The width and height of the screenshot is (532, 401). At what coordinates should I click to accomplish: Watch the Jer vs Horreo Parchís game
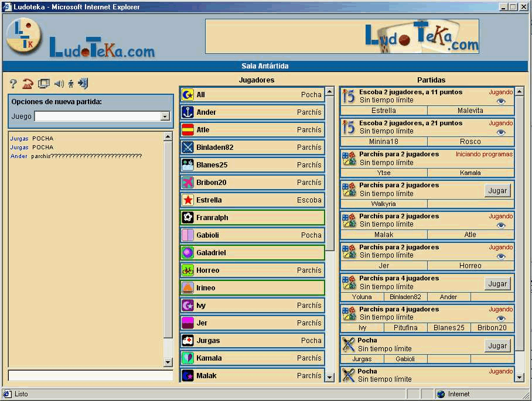[x=500, y=256]
